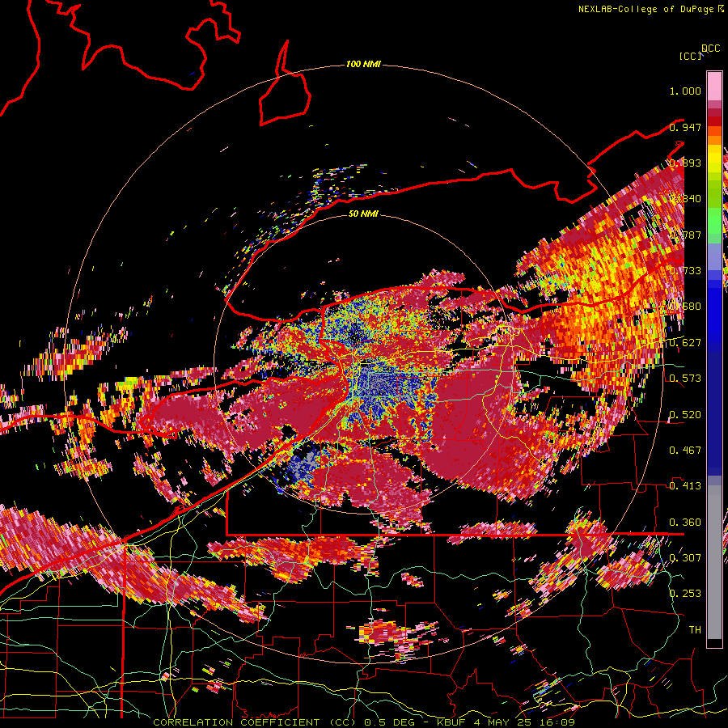
Task: Click the QCC product label
Action: click(x=710, y=49)
